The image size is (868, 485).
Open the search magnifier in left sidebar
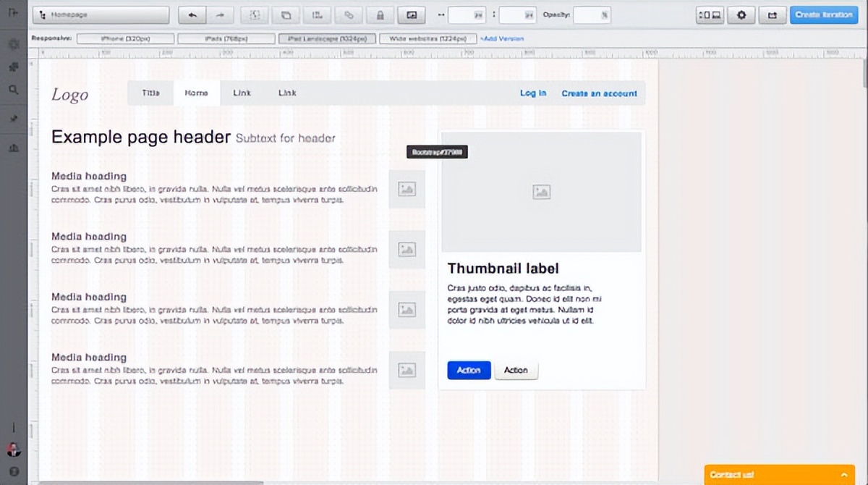(14, 90)
